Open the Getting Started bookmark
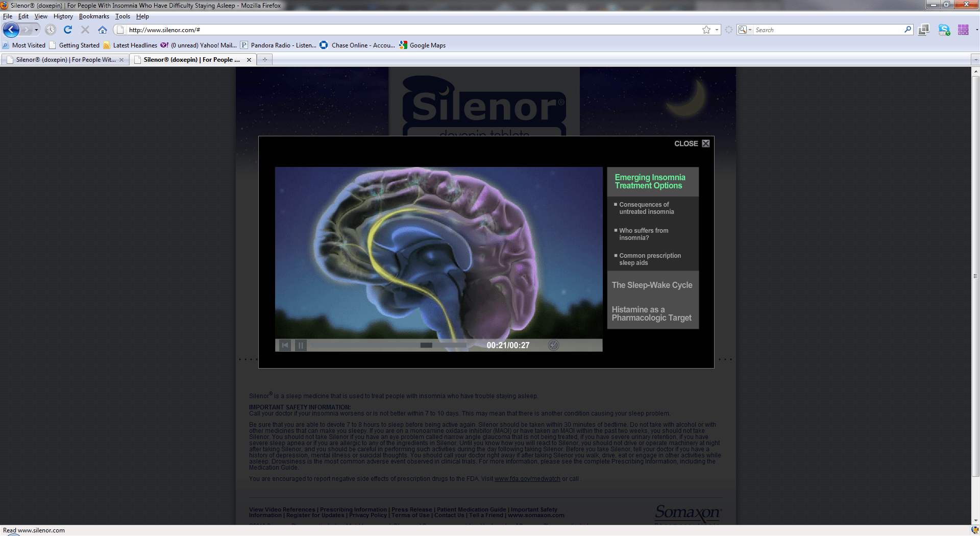The width and height of the screenshot is (980, 536). [75, 45]
